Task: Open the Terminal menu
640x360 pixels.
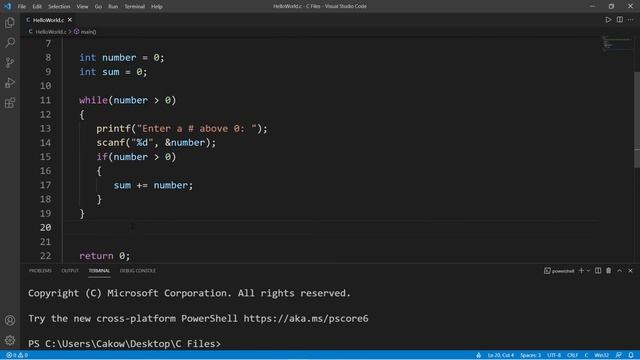Action: 135,7
